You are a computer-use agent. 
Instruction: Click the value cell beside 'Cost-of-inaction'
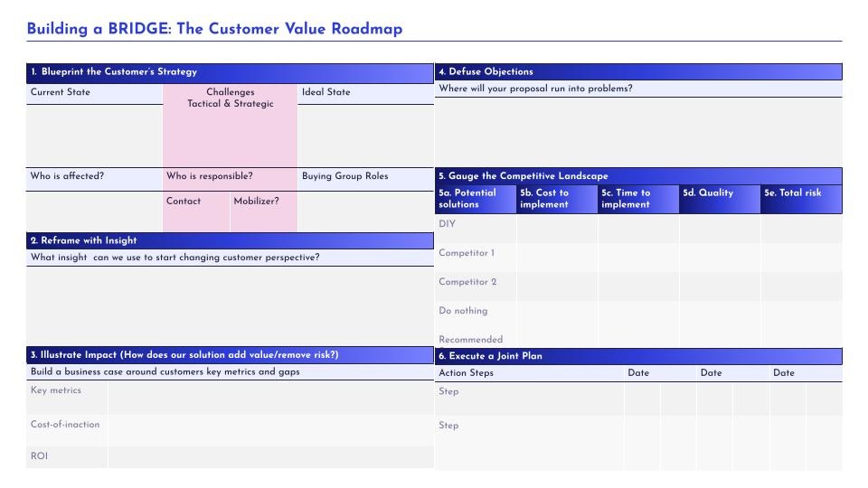click(270, 431)
